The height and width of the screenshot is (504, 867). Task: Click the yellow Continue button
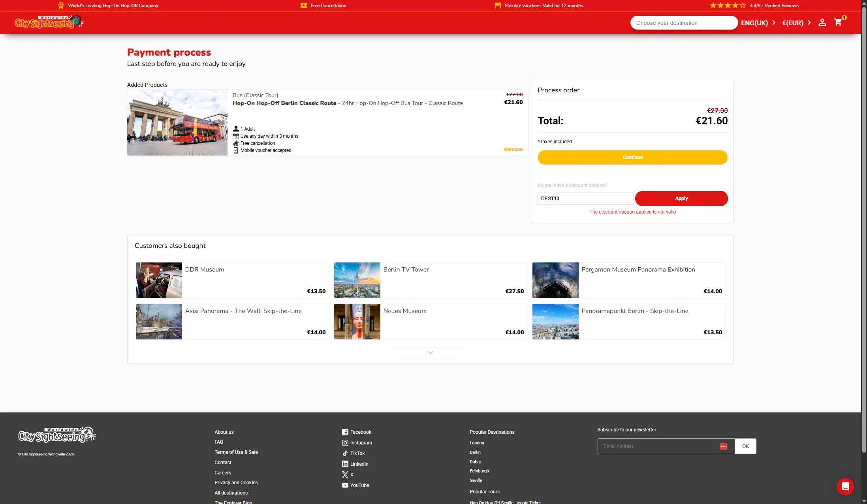click(x=632, y=157)
